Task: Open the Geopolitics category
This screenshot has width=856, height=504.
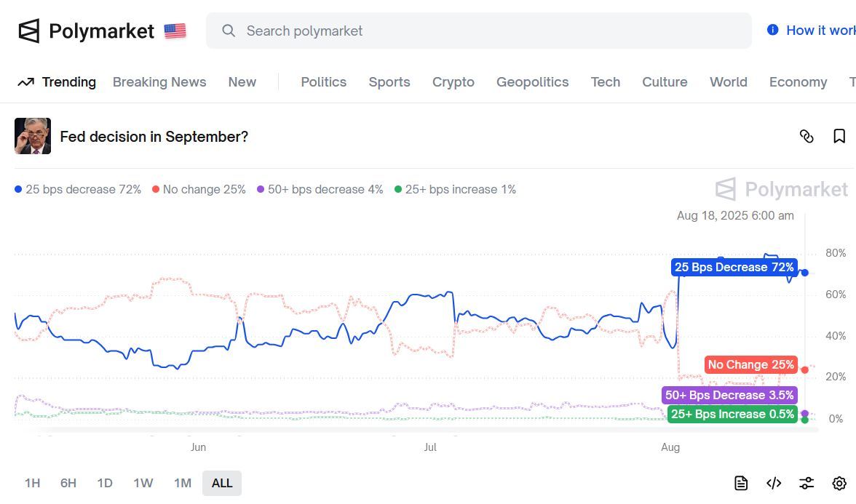Action: coord(532,81)
